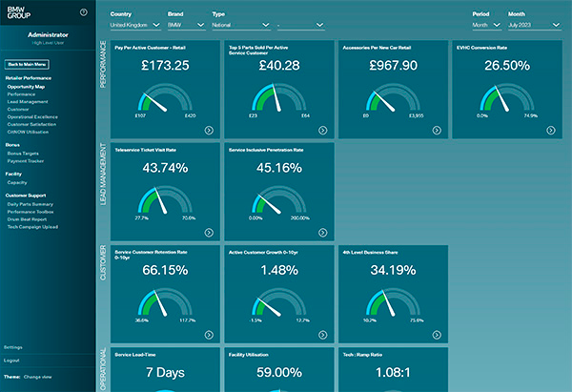
Task: Open details arrow on Service Customer Retention card
Action: tap(209, 335)
